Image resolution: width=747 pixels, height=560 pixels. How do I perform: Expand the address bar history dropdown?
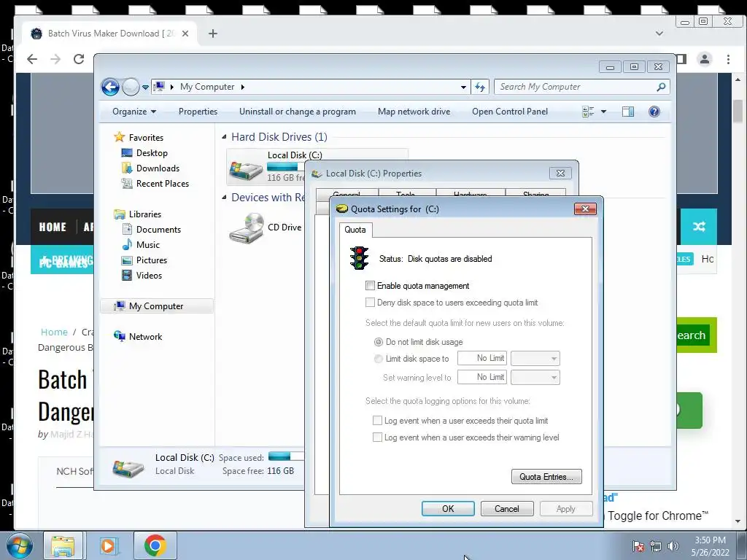tap(463, 87)
